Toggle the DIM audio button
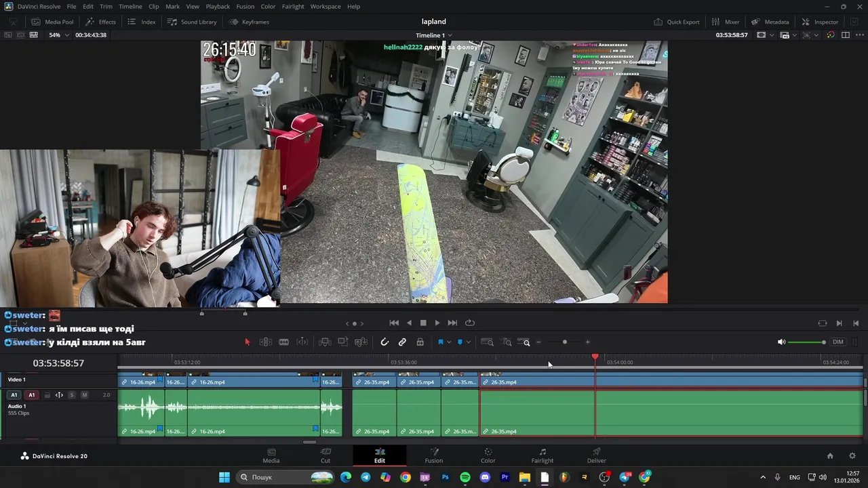The height and width of the screenshot is (488, 868). click(x=838, y=342)
